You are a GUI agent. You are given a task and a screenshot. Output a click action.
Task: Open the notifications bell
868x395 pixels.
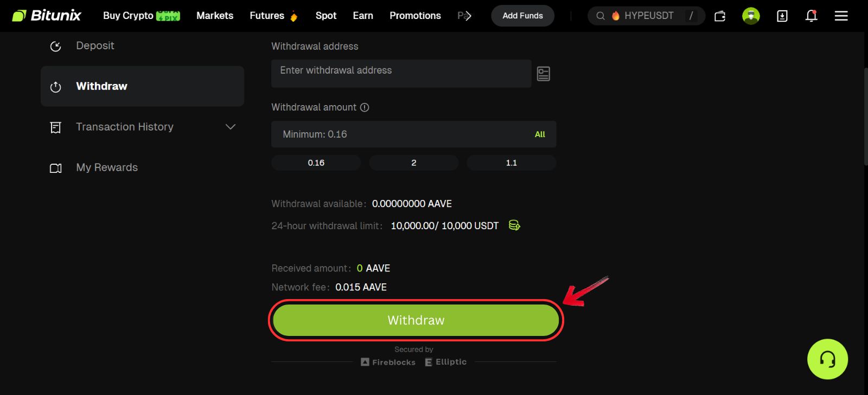pyautogui.click(x=811, y=16)
